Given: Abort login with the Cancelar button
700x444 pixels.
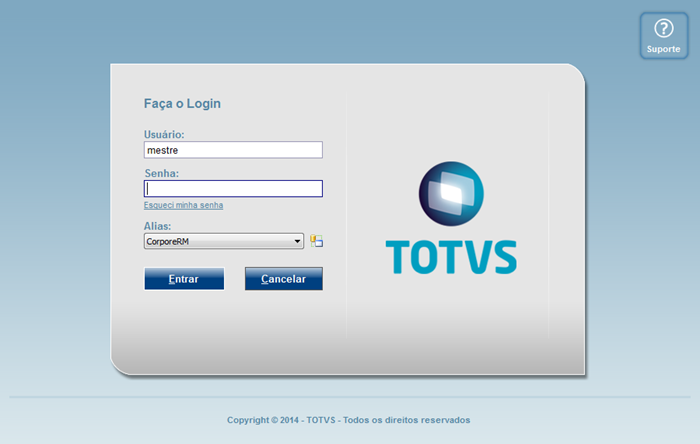Looking at the screenshot, I should [x=283, y=279].
